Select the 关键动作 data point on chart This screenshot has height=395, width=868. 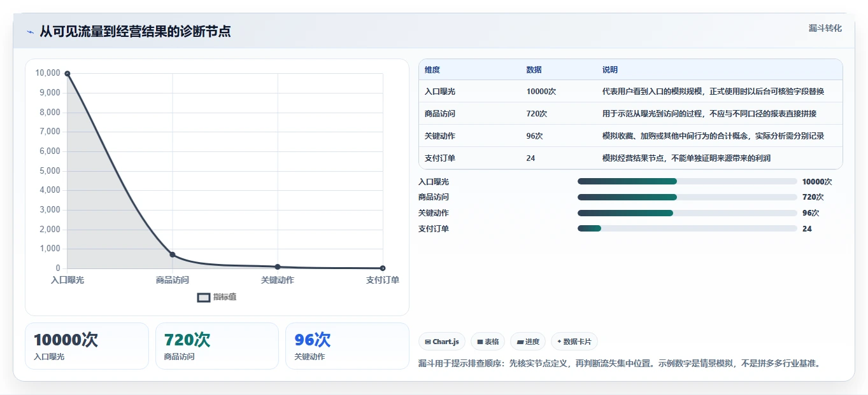coord(278,267)
